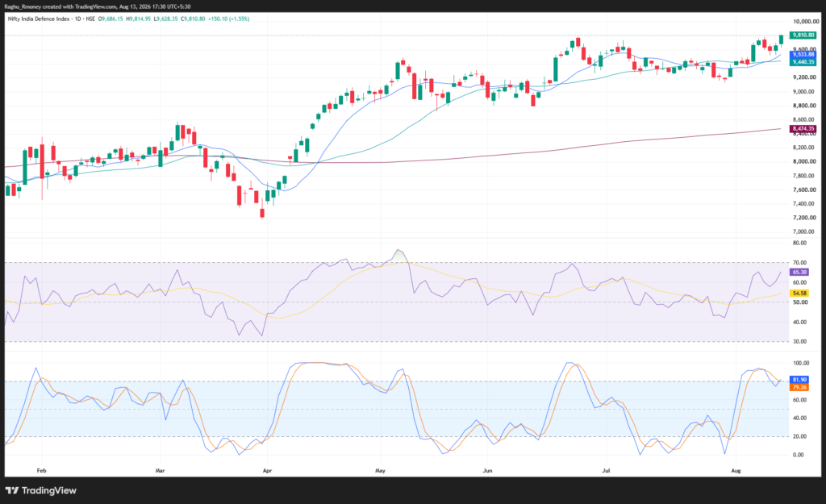826x504 pixels.
Task: Click the 'Feb' label on time axis
Action: pos(42,471)
